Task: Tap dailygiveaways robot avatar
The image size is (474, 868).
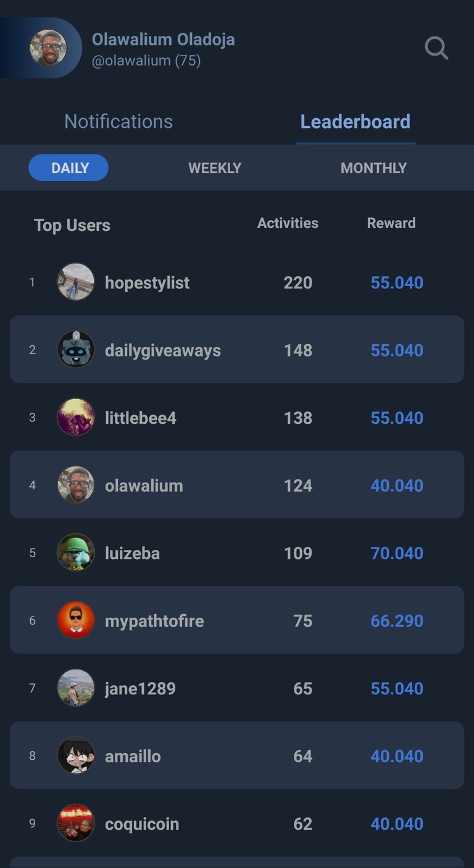Action: click(76, 350)
